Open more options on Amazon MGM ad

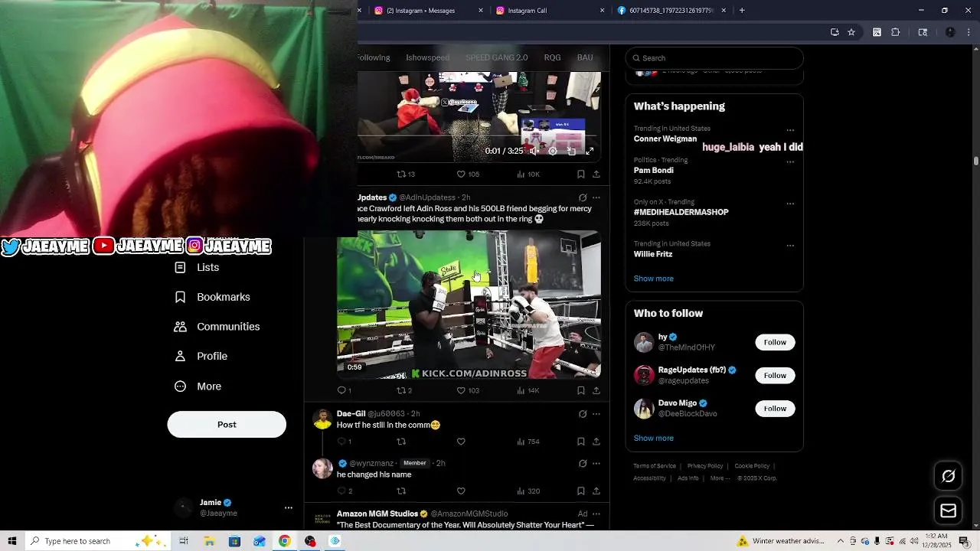pyautogui.click(x=596, y=514)
